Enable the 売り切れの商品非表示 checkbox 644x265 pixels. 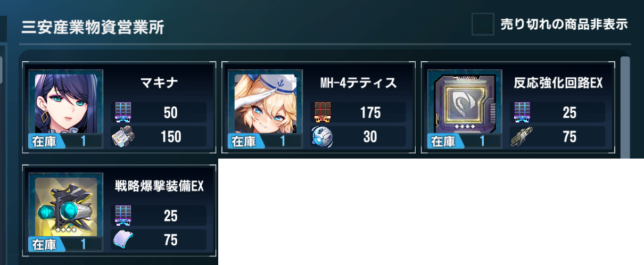click(483, 24)
